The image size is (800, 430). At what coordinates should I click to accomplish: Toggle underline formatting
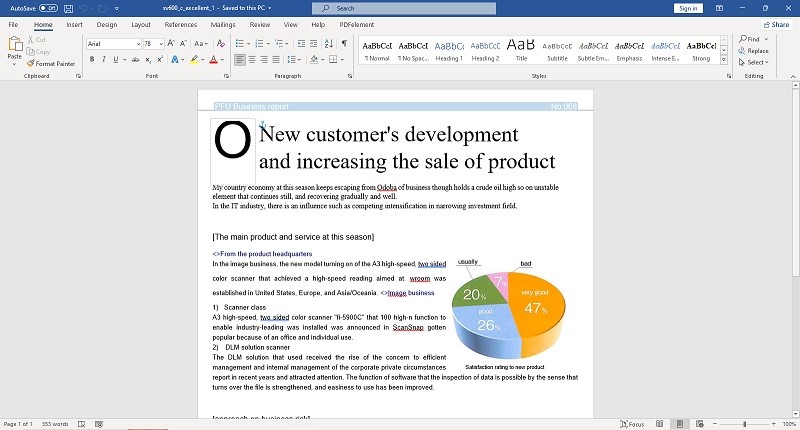pos(116,60)
